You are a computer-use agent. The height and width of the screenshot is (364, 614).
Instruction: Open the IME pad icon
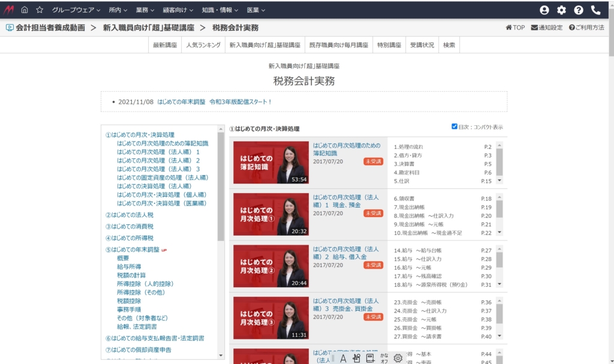(x=356, y=358)
